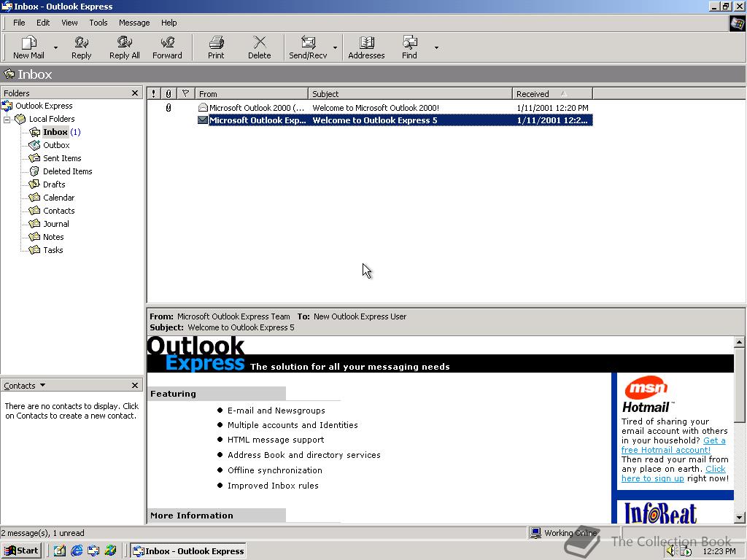Viewport: 747px width, 560px height.
Task: Select the Notes folder
Action: (x=53, y=237)
